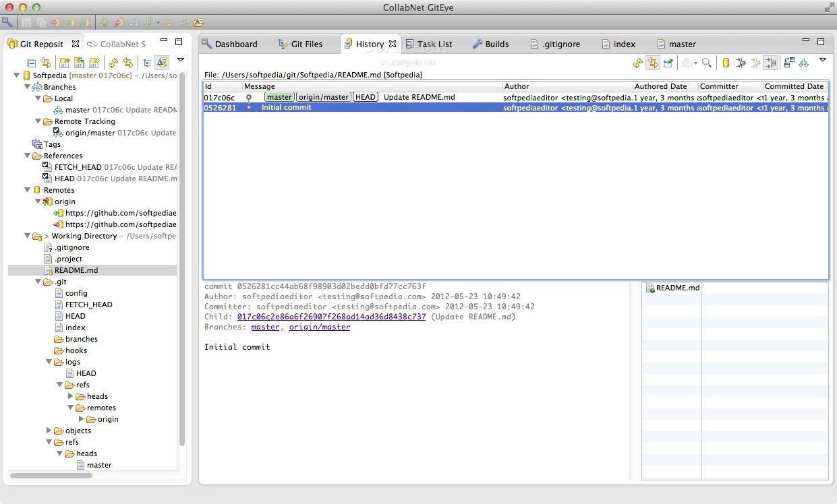
Task: Click the Create new Git repository icon
Action: pos(94,63)
